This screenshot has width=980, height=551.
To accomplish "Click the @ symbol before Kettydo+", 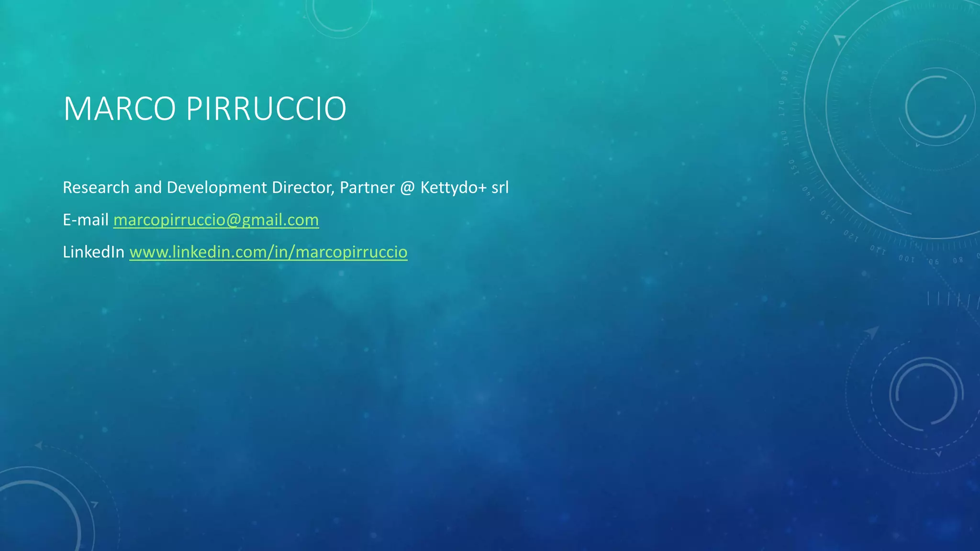I will (x=407, y=187).
